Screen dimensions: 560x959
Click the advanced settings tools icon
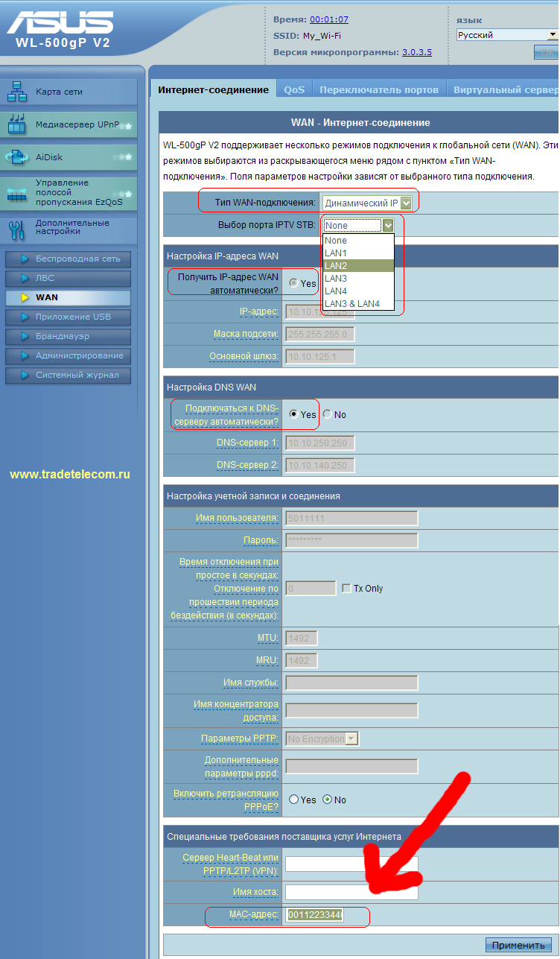[16, 230]
